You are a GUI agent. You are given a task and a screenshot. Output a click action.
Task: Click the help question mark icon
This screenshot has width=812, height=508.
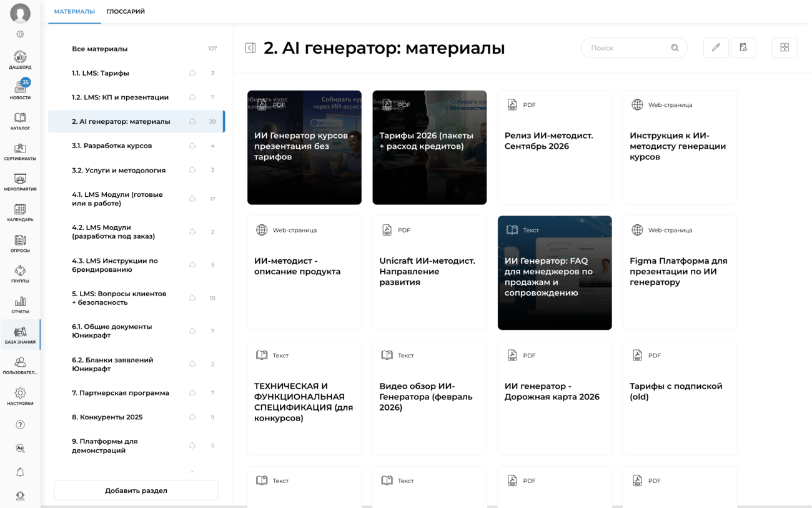point(20,425)
